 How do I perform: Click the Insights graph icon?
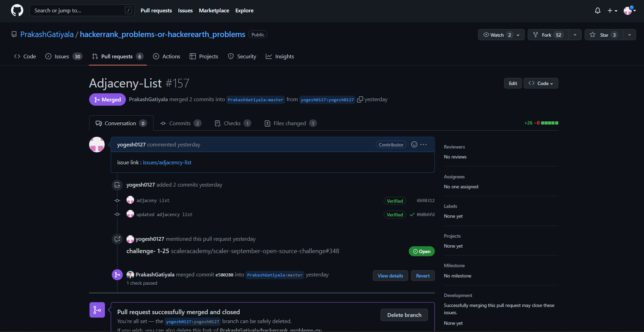269,56
